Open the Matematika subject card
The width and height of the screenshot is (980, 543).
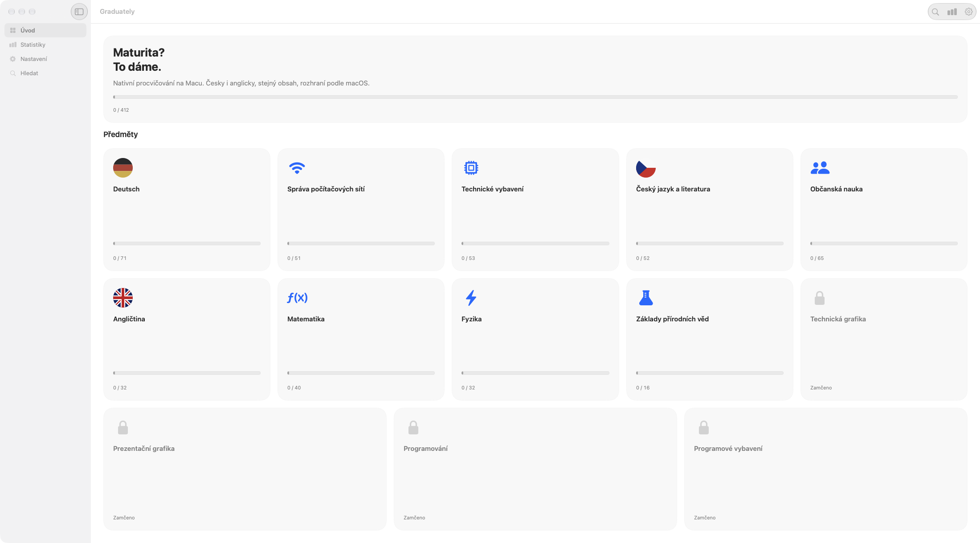click(361, 339)
